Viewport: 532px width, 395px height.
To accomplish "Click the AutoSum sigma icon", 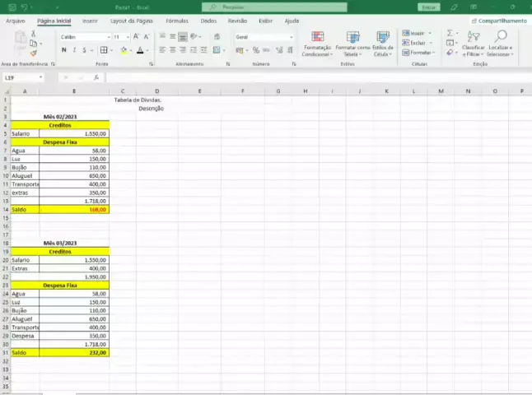I will [x=450, y=34].
